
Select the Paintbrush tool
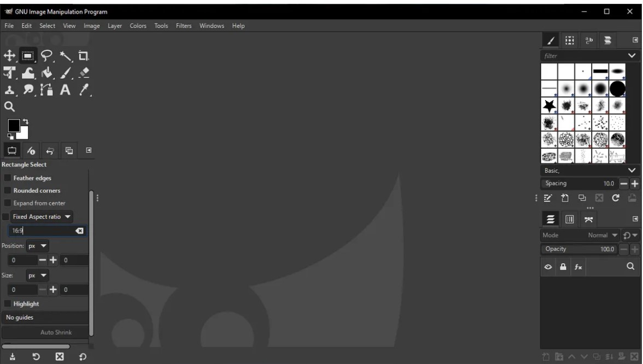[65, 72]
